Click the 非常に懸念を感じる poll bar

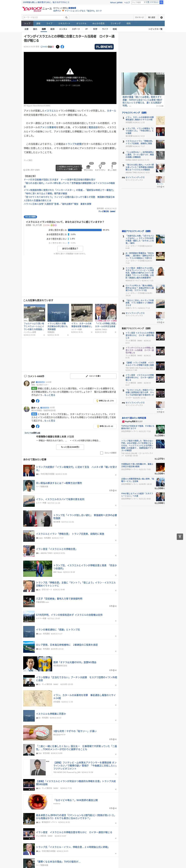click(85, 230)
